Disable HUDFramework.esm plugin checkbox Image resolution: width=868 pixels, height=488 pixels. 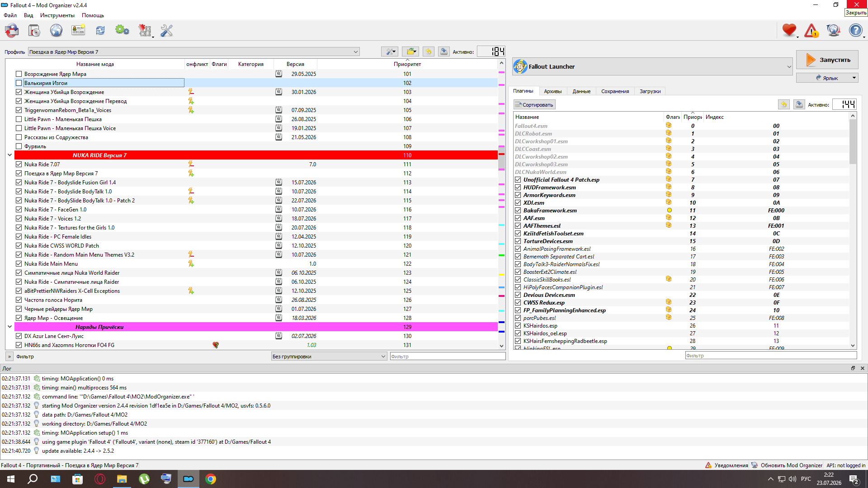pos(518,188)
